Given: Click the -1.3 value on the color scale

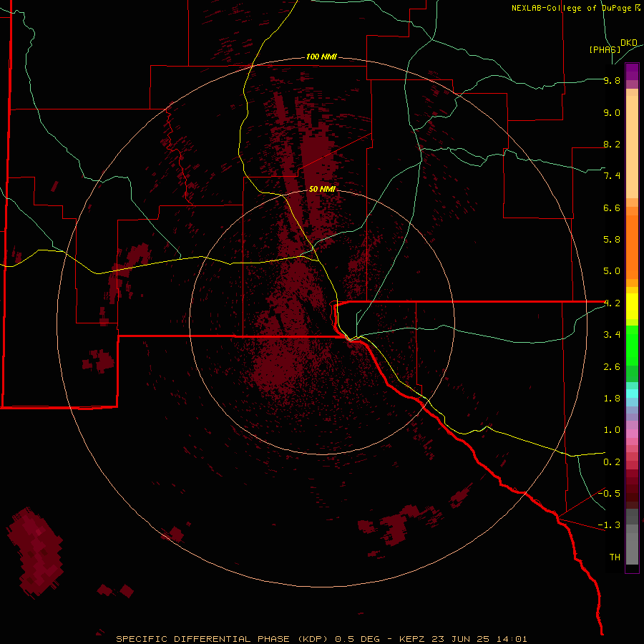Looking at the screenshot, I should [x=609, y=525].
